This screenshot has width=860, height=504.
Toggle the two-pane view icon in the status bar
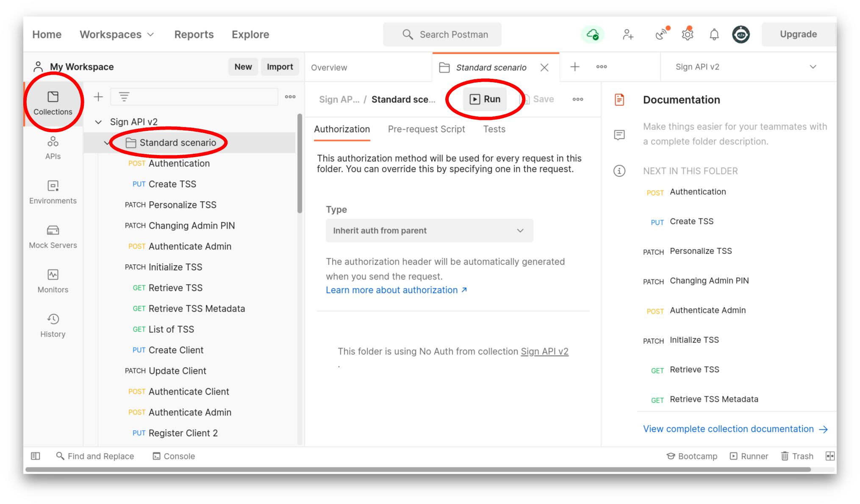coord(830,456)
